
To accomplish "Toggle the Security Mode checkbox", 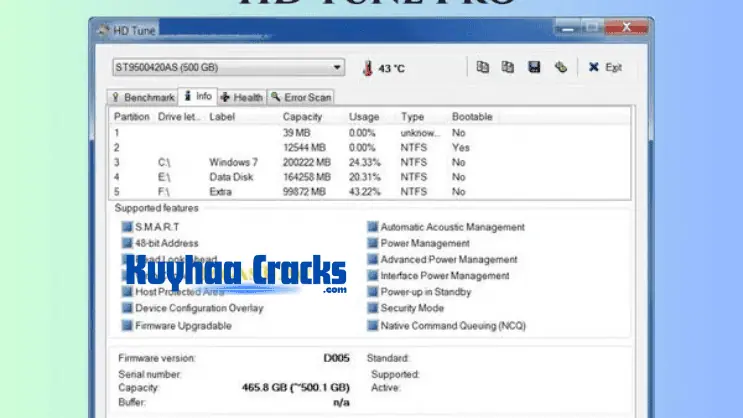I will coord(372,309).
